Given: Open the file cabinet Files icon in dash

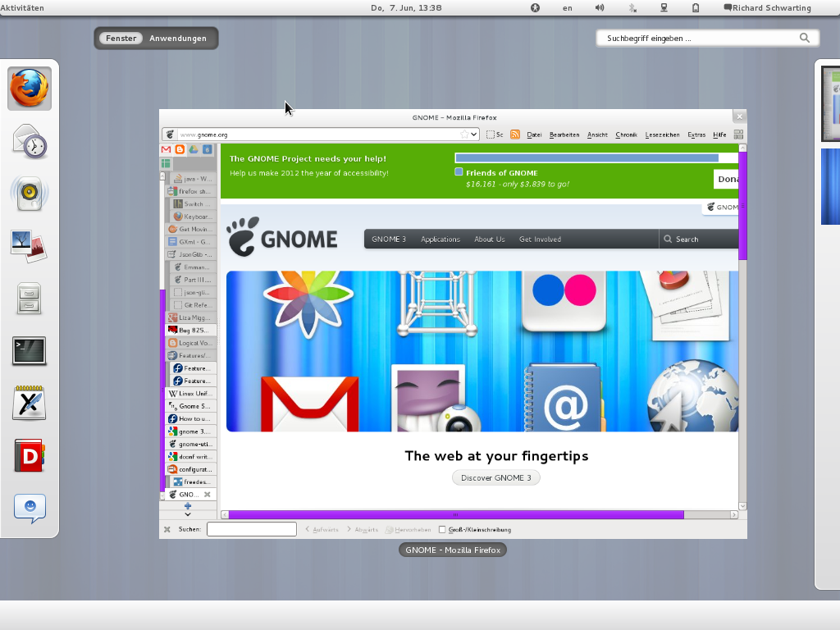Looking at the screenshot, I should 30,298.
